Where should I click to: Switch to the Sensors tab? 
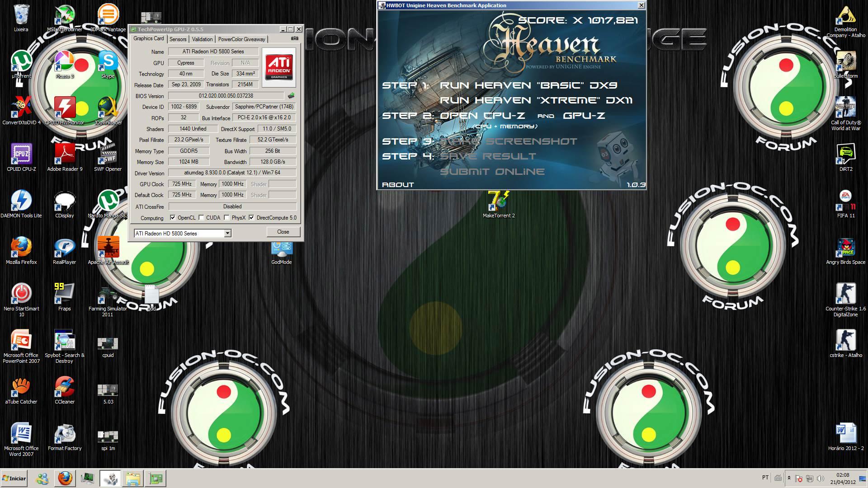[x=178, y=39]
